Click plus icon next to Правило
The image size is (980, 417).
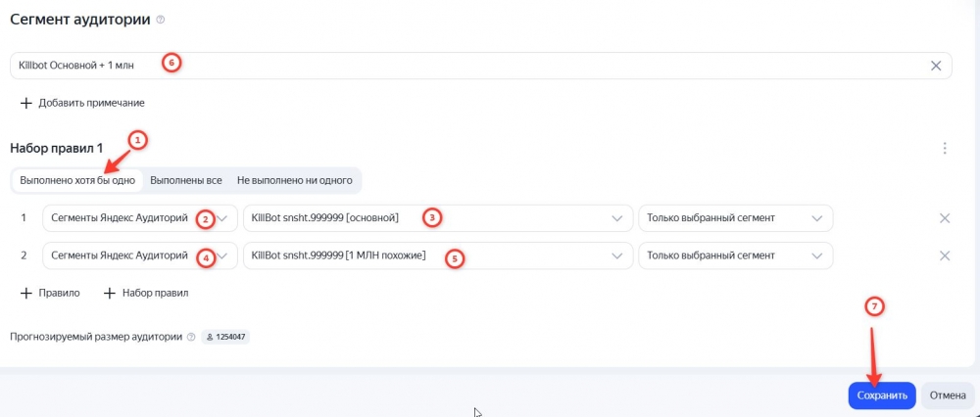tap(25, 294)
